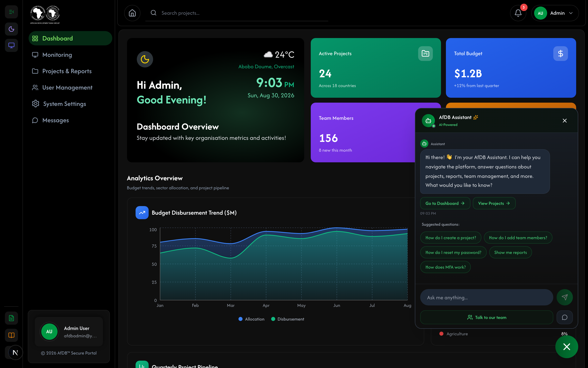Click the AfDB Assistant robot avatar

click(x=428, y=121)
